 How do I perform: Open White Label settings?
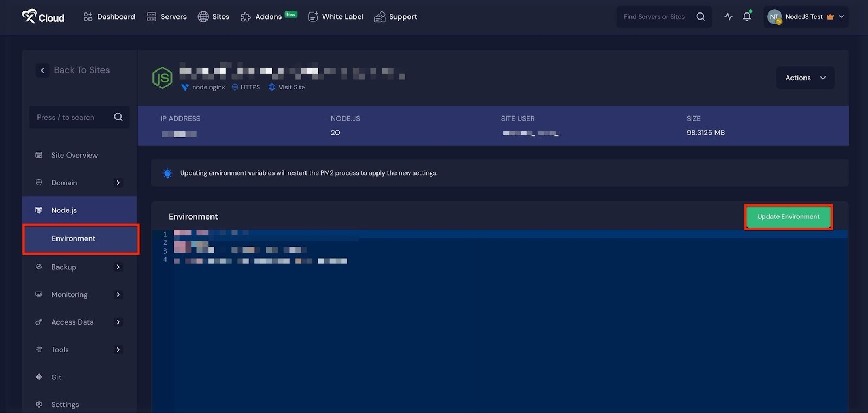335,17
